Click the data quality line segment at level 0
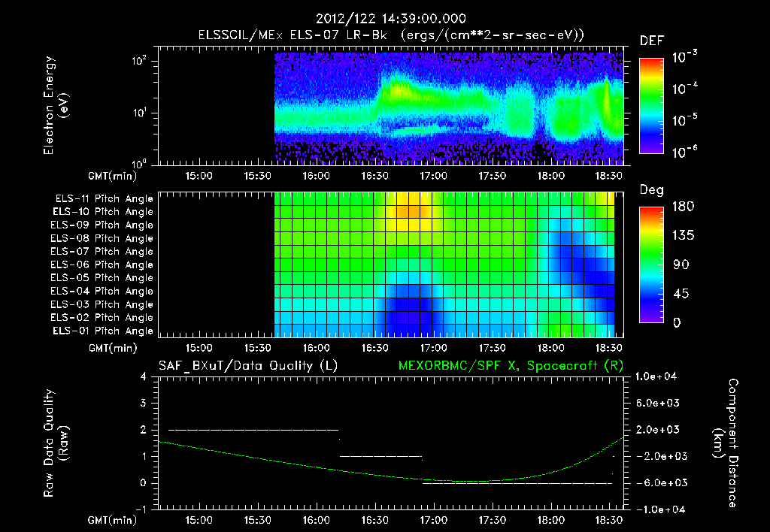This screenshot has width=770, height=532. pyautogui.click(x=517, y=483)
